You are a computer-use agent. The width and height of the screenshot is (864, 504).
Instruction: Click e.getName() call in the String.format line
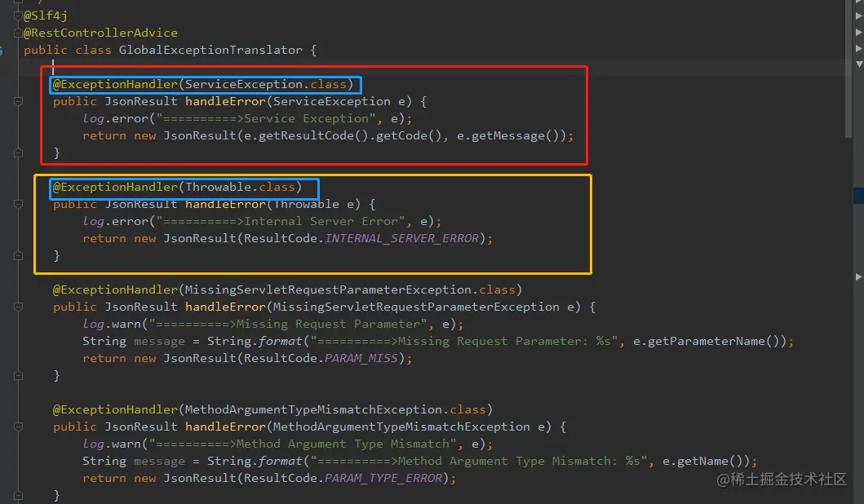[702, 461]
